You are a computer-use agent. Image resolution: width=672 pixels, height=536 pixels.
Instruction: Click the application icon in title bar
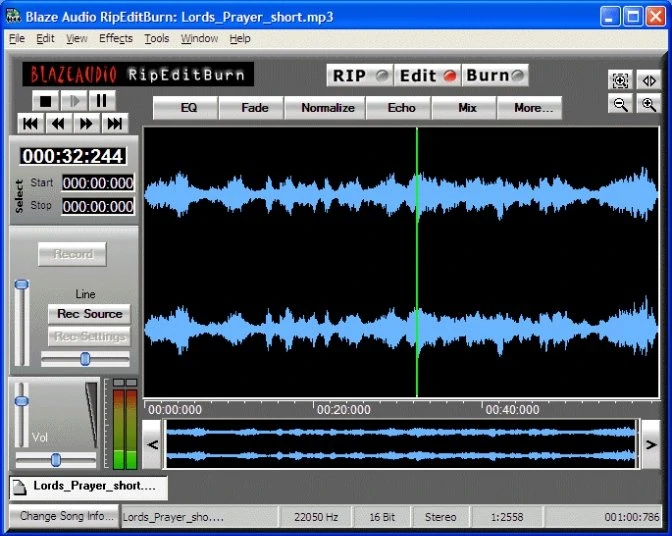coord(13,16)
